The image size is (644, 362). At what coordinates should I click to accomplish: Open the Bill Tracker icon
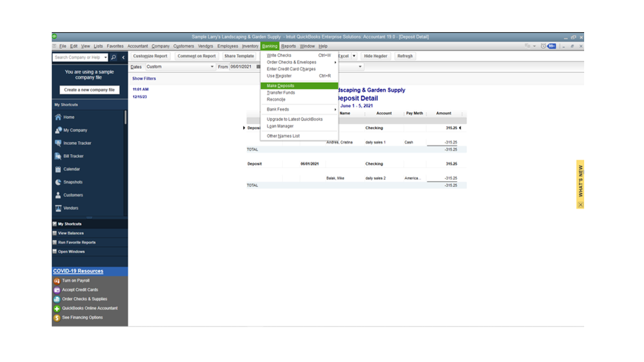click(58, 156)
